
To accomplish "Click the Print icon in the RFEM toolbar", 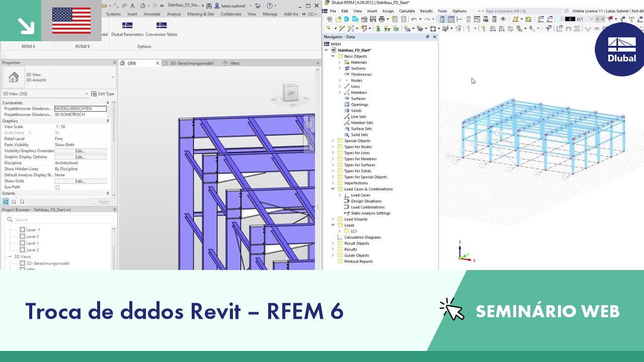I will pyautogui.click(x=382, y=19).
